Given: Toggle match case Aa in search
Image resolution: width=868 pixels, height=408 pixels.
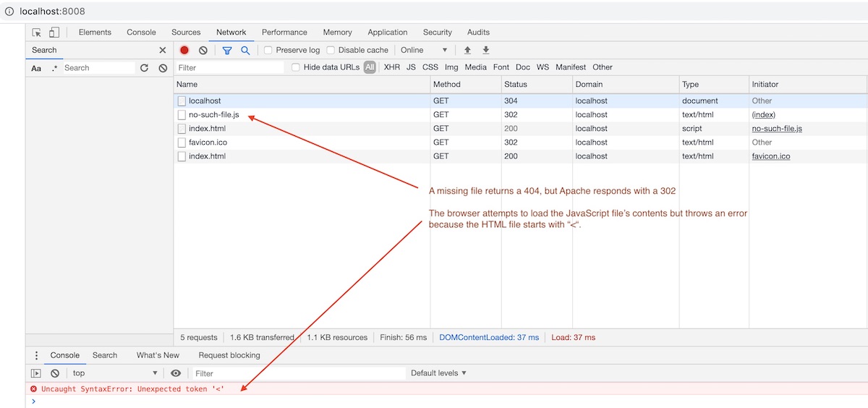Looking at the screenshot, I should coord(36,68).
